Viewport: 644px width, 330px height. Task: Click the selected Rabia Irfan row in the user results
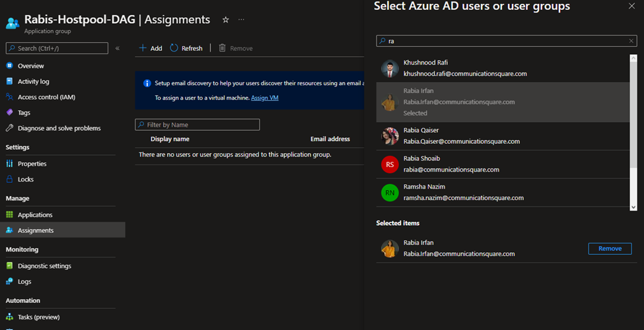503,102
